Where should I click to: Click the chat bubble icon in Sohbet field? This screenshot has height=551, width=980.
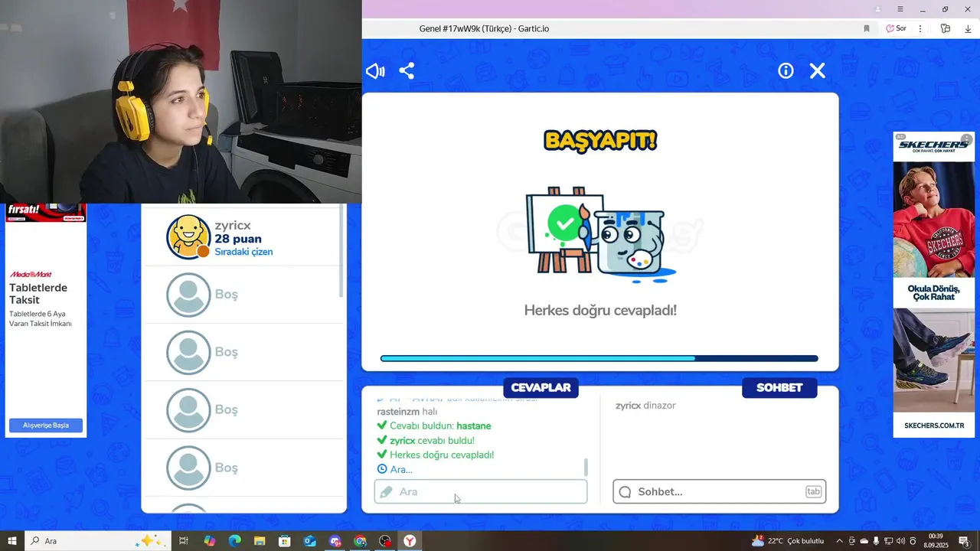(x=625, y=492)
